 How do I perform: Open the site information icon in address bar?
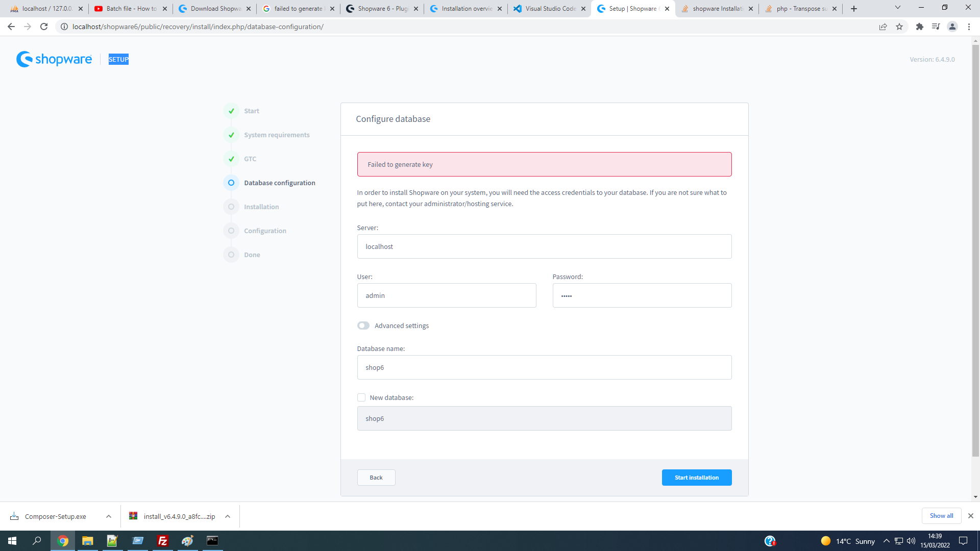pyautogui.click(x=64, y=27)
